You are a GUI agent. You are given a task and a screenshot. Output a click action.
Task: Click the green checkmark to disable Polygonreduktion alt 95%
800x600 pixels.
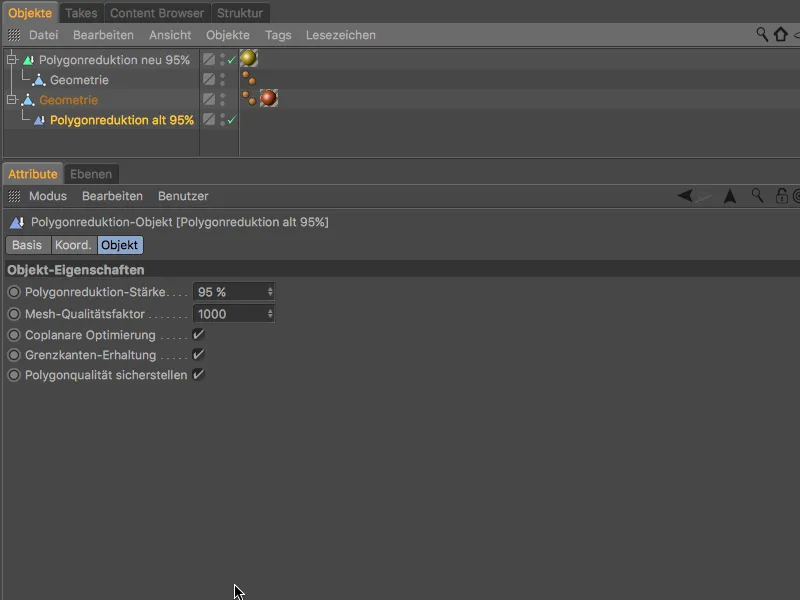[230, 120]
